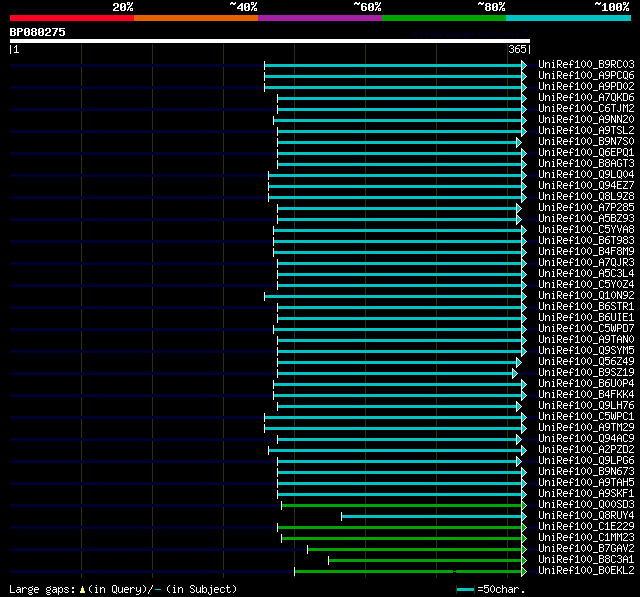Click the orange ~40% identity color segment

pos(196,18)
